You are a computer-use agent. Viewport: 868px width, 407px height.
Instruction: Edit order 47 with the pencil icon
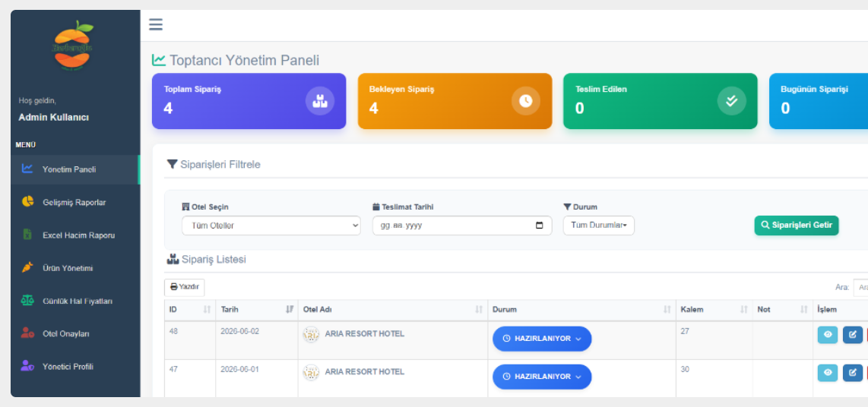coord(853,373)
